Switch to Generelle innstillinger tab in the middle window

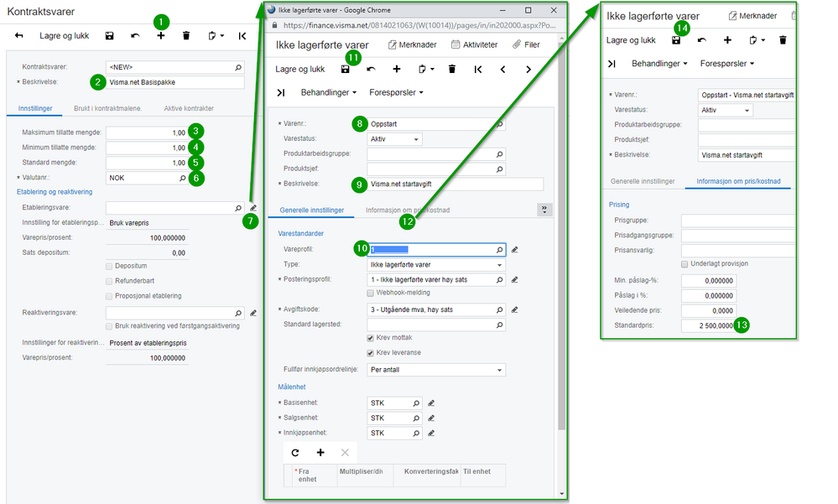(x=311, y=210)
